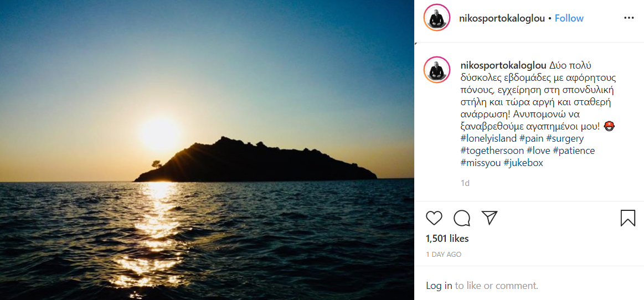
Task: View the 1,501 likes list
Action: [x=447, y=239]
